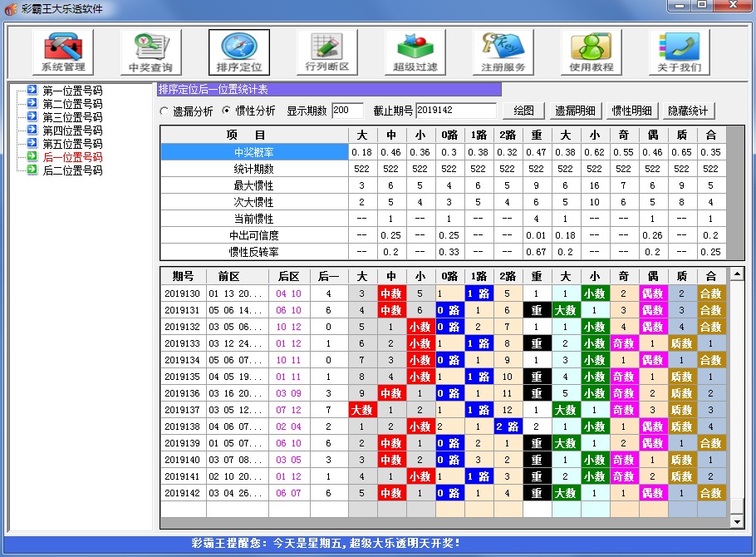Click the 绘图 drawing button

(x=523, y=111)
